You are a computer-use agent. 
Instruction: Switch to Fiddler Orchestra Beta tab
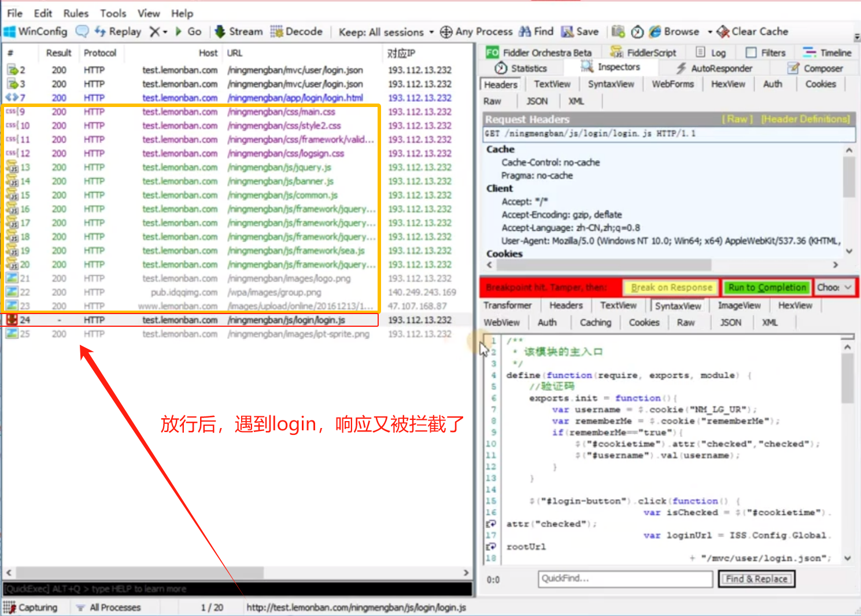point(539,53)
